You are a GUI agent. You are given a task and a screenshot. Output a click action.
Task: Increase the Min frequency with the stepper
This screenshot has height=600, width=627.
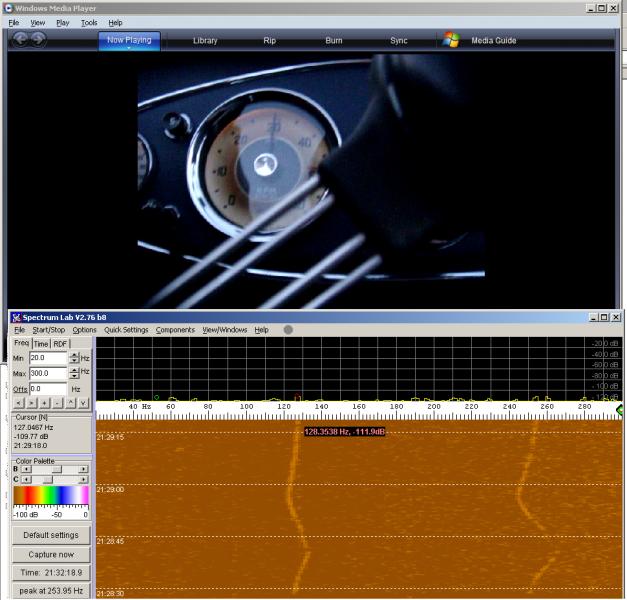pyautogui.click(x=74, y=354)
